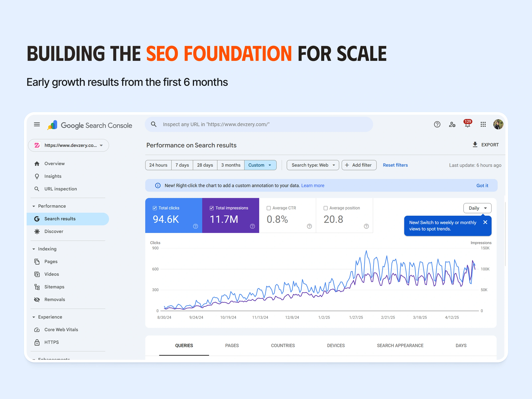Click the help question mark icon
Image resolution: width=532 pixels, height=399 pixels.
point(437,124)
